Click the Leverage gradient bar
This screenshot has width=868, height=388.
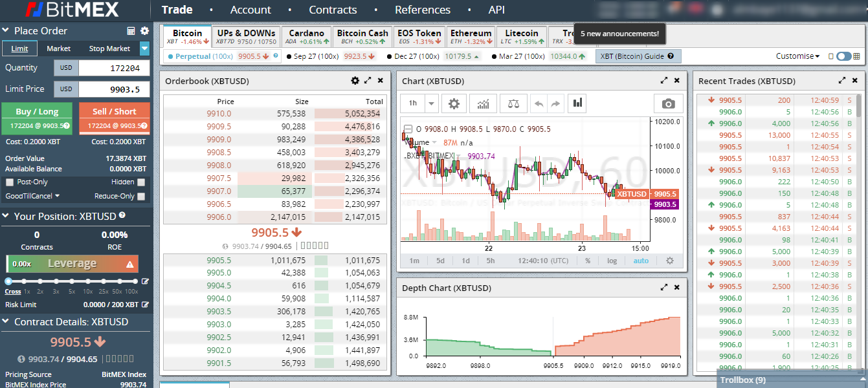coord(72,264)
